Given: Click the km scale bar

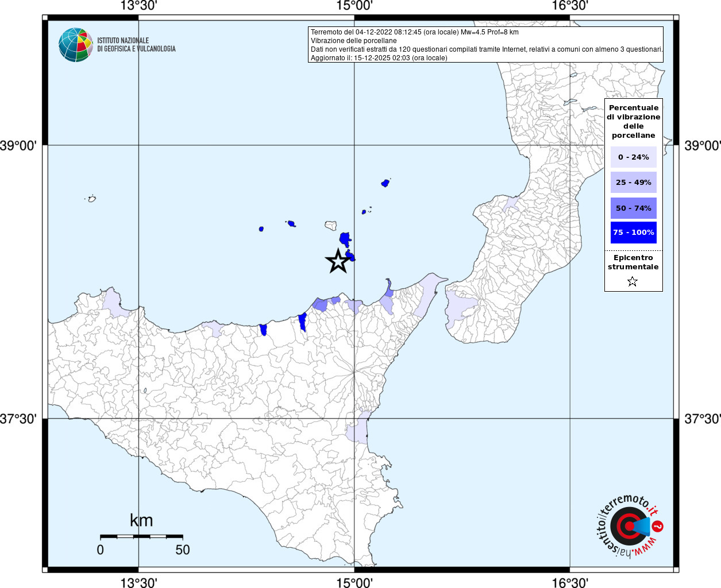Looking at the screenshot, I should pos(141,536).
